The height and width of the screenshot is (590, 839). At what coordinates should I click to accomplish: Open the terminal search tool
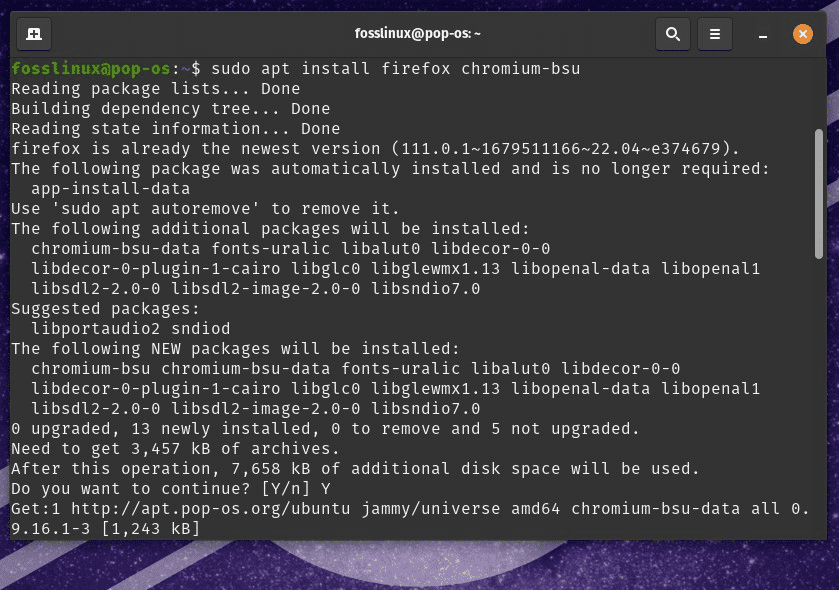point(673,34)
